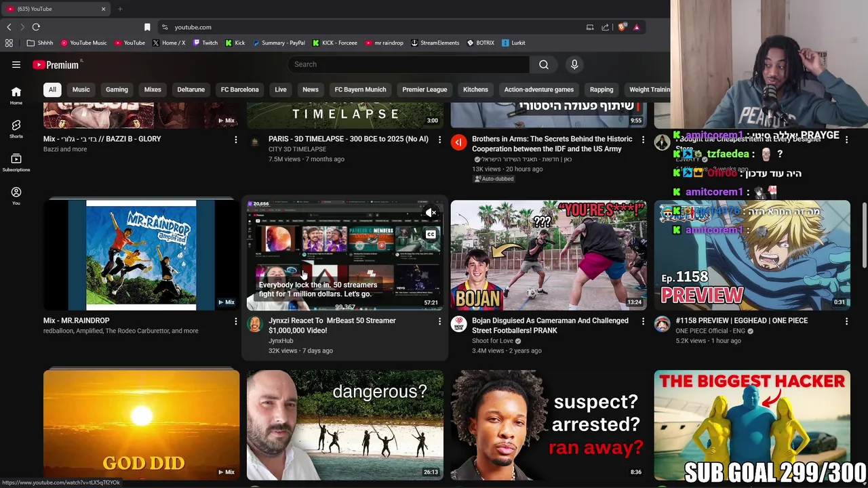Go back with browser back arrow

tap(9, 27)
